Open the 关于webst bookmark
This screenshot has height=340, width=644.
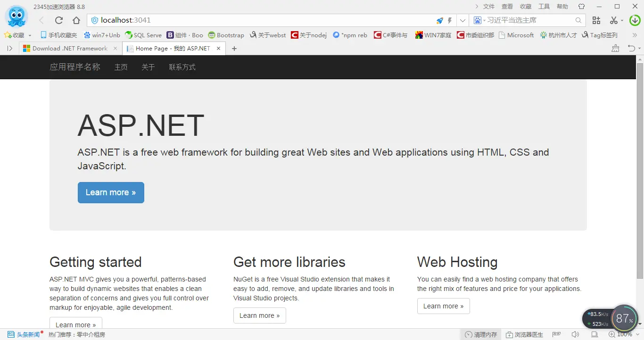tap(268, 35)
